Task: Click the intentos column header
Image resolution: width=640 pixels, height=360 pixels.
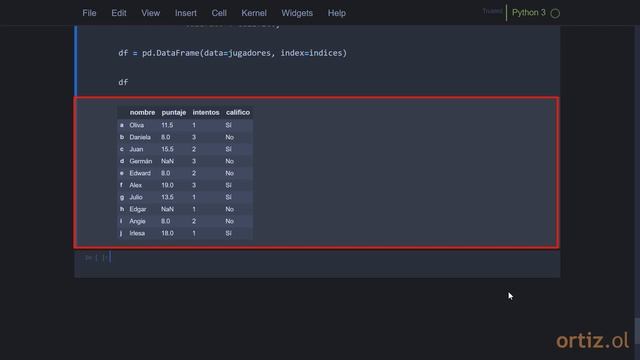Action: click(206, 112)
